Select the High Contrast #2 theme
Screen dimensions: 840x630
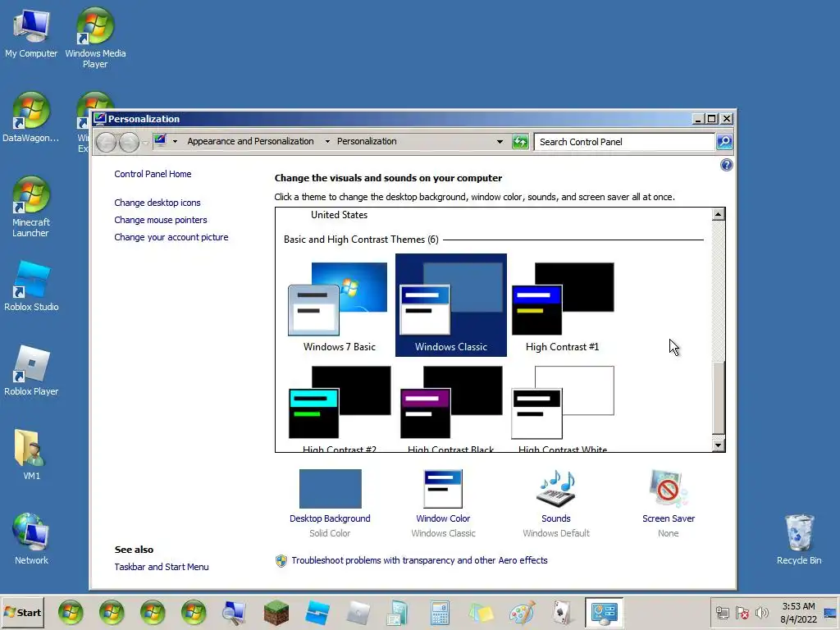(x=339, y=409)
